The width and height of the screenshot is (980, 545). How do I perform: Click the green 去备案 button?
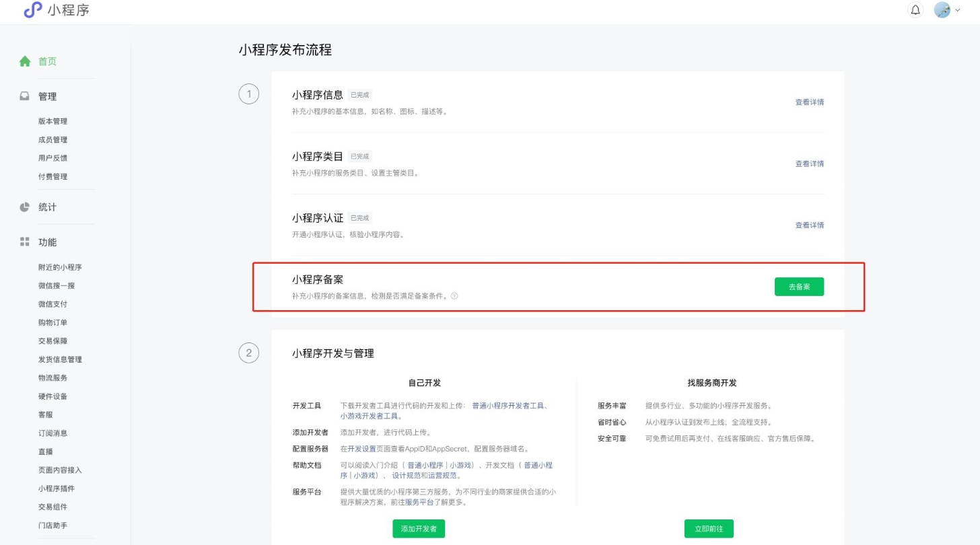click(799, 287)
